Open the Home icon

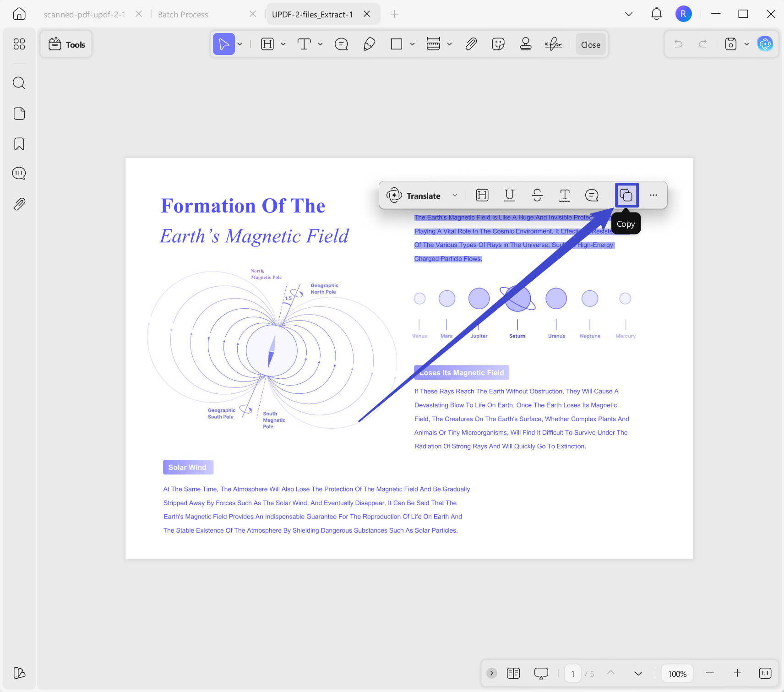click(x=19, y=14)
